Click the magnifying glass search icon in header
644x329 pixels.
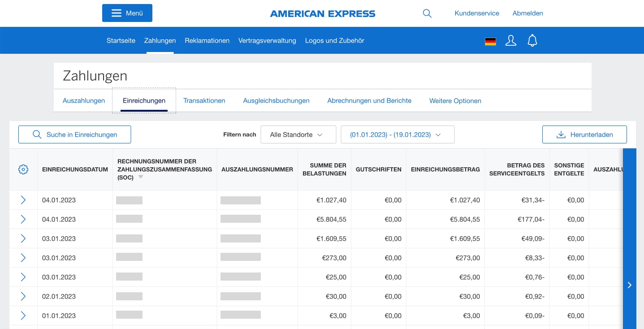(427, 13)
